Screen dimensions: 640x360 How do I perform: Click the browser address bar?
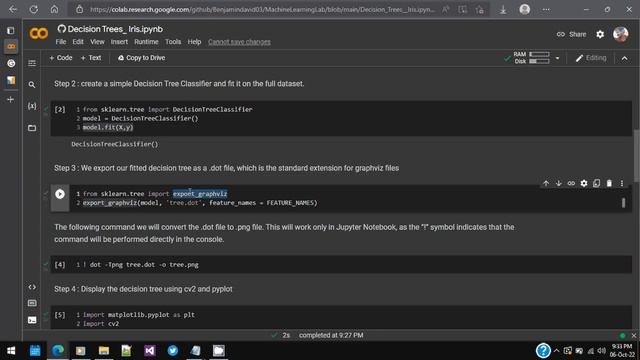pyautogui.click(x=262, y=9)
